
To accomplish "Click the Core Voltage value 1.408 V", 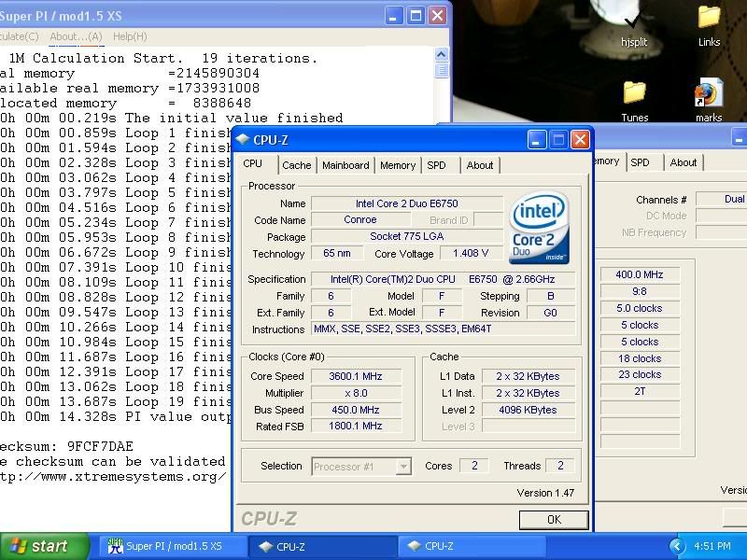I will coord(471,253).
